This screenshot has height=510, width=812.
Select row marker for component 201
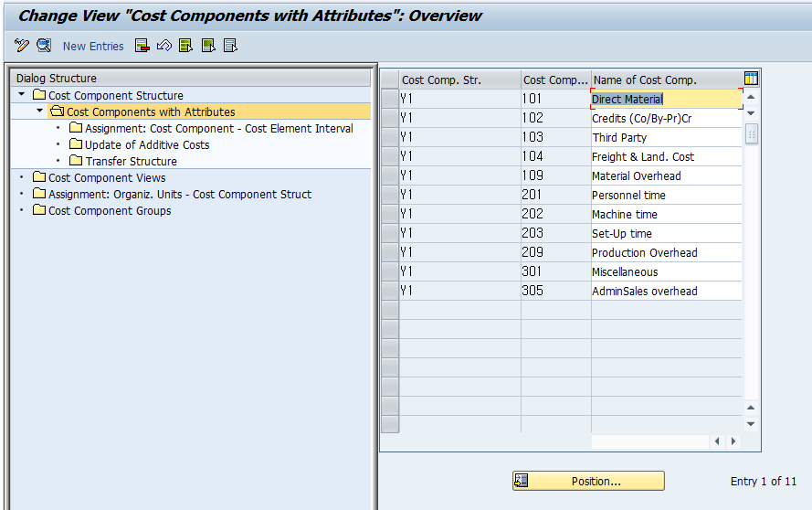click(x=389, y=195)
